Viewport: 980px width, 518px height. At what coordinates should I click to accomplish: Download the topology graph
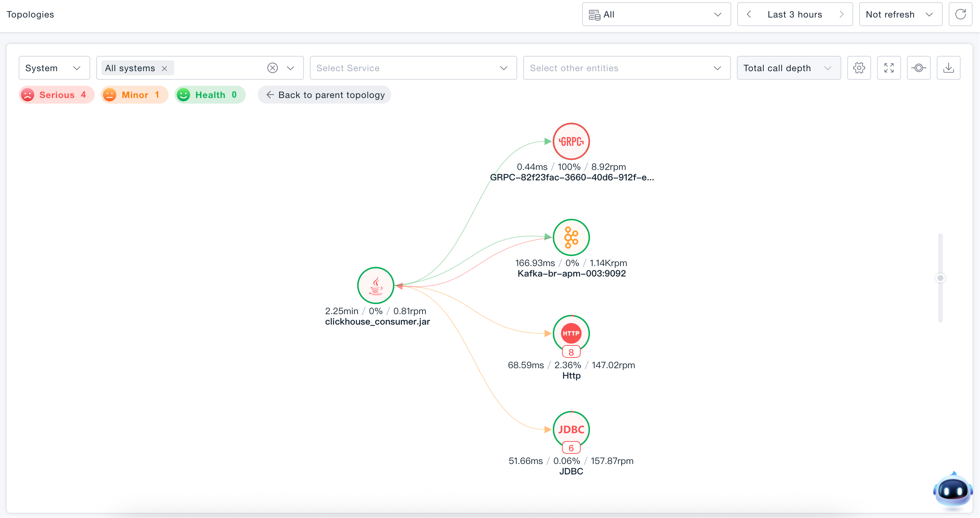(948, 68)
